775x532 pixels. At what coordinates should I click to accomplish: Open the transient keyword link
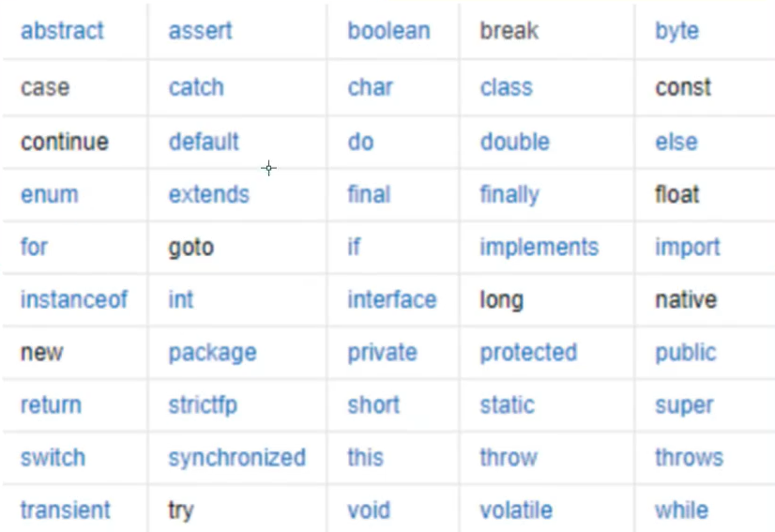66,509
